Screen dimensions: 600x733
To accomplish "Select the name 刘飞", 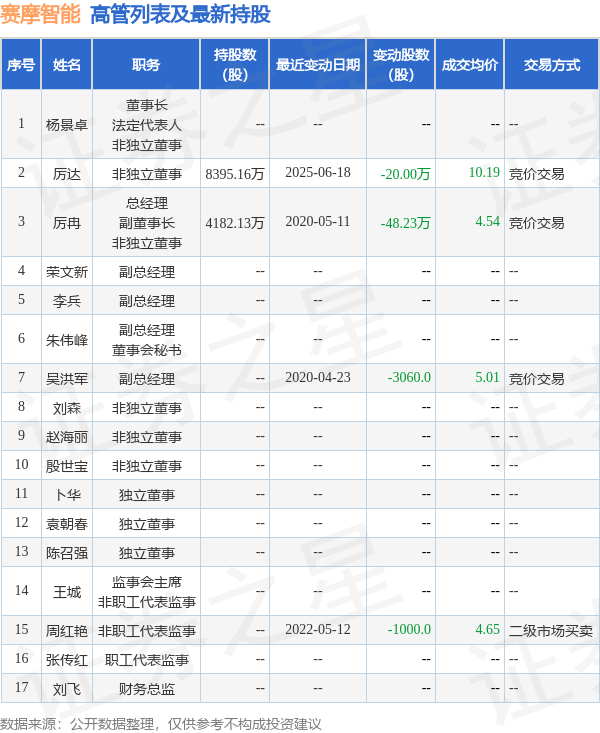I will click(66, 689).
